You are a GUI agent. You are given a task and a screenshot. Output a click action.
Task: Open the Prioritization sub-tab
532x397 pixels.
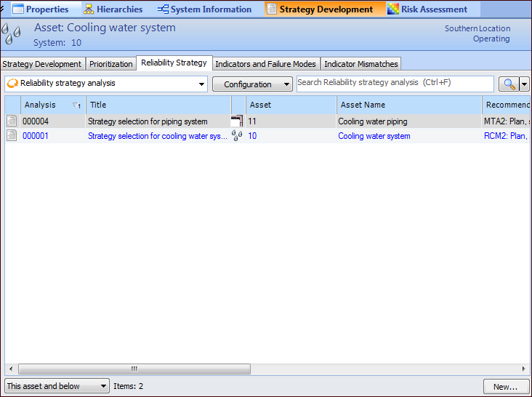(111, 64)
